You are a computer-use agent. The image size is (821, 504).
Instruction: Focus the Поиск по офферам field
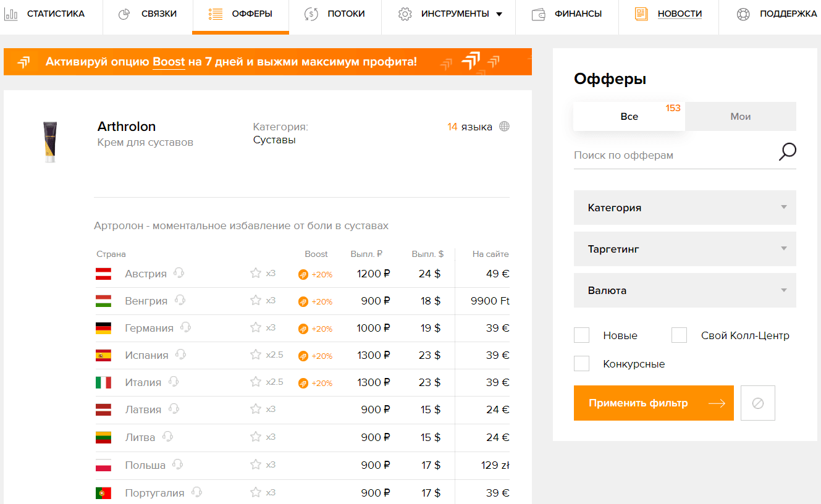tap(673, 155)
